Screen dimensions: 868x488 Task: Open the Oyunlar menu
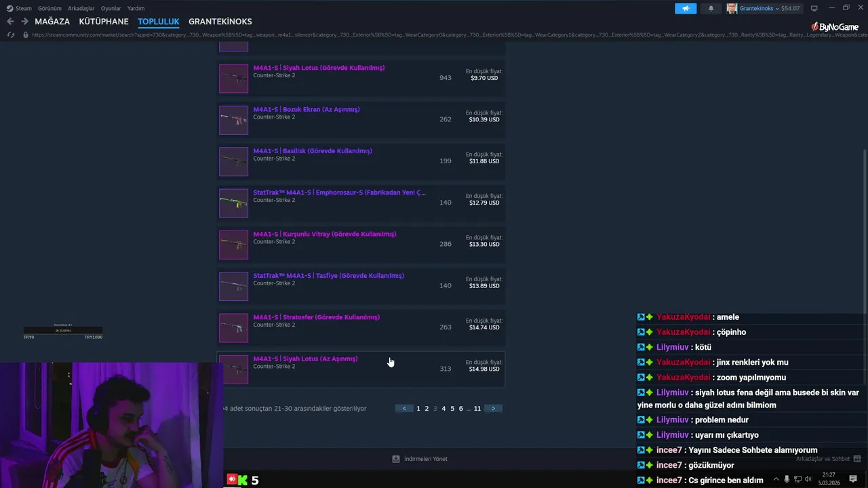pos(111,9)
